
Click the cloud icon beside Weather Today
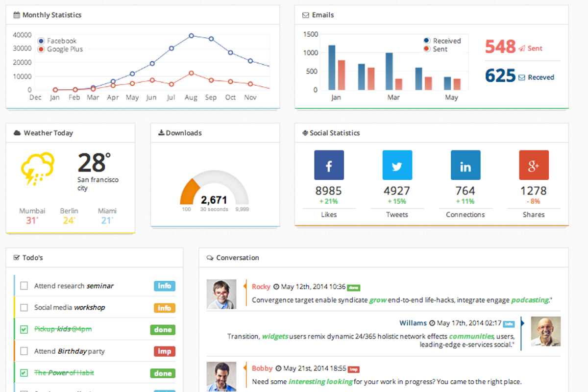(x=17, y=133)
